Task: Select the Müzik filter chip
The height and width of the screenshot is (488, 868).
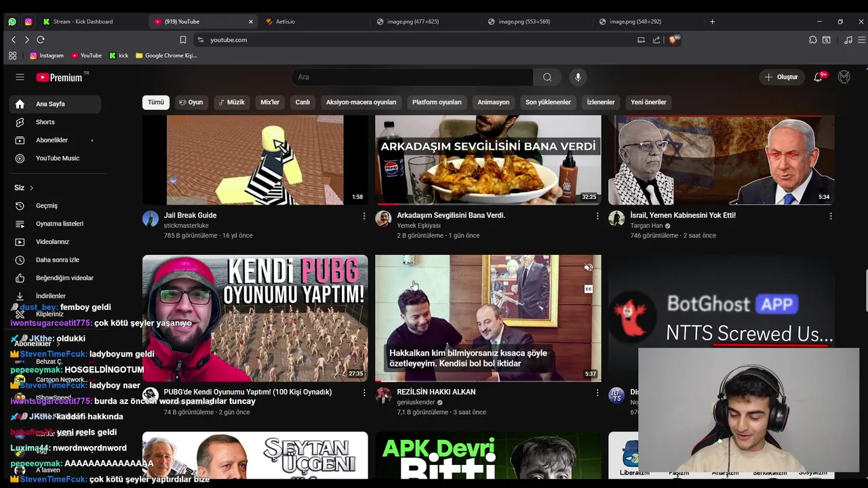Action: (x=231, y=102)
